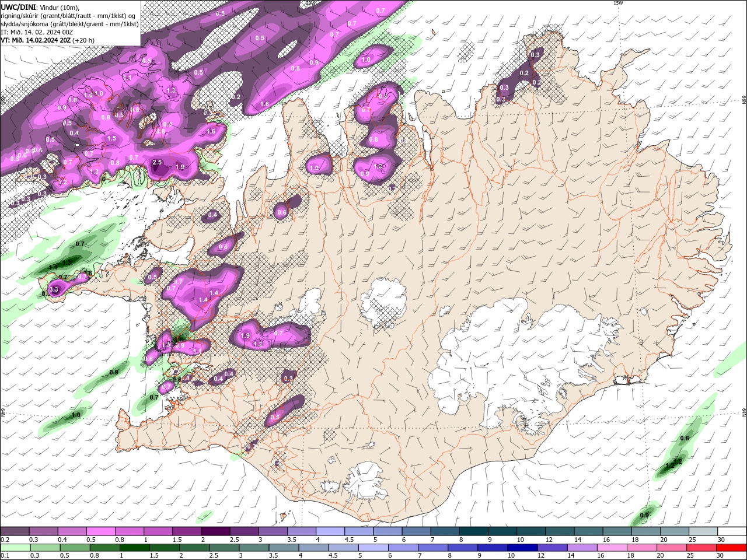
Task: Click the "0.2" label under the snow legend
Action: point(5,540)
